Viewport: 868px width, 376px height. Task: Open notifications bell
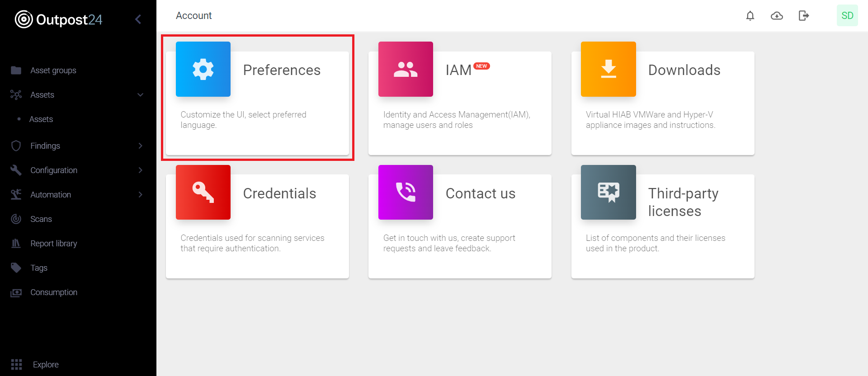[x=750, y=16]
